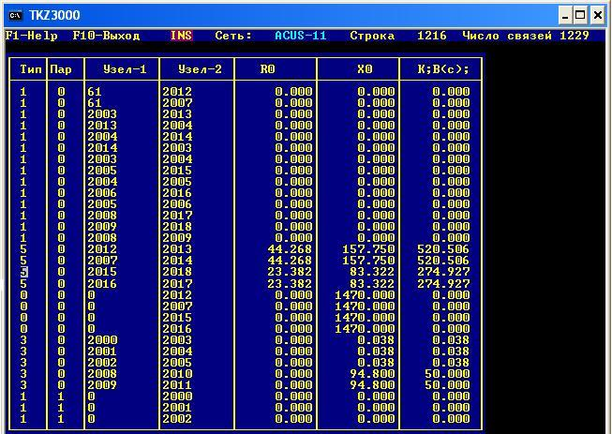Screen dimensions: 612x434
Task: Select Узел-2 cell 2014 in the row starting 2004
Action: pyautogui.click(x=177, y=137)
